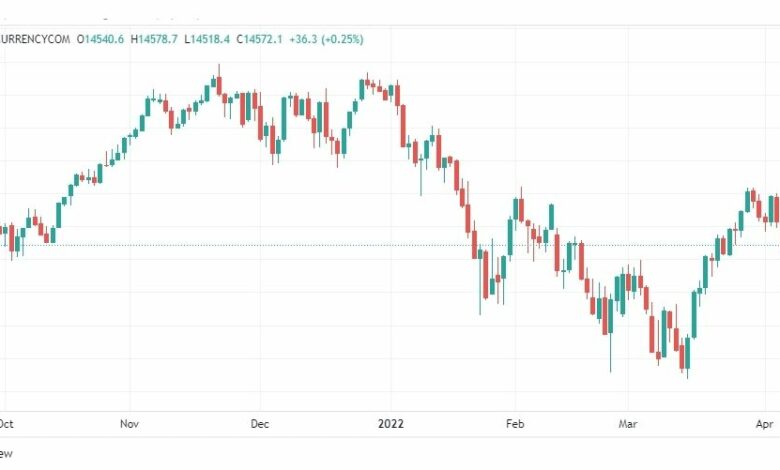Viewport: 780px width, 470px height.
Task: Select the High value H14578.7
Action: point(154,39)
